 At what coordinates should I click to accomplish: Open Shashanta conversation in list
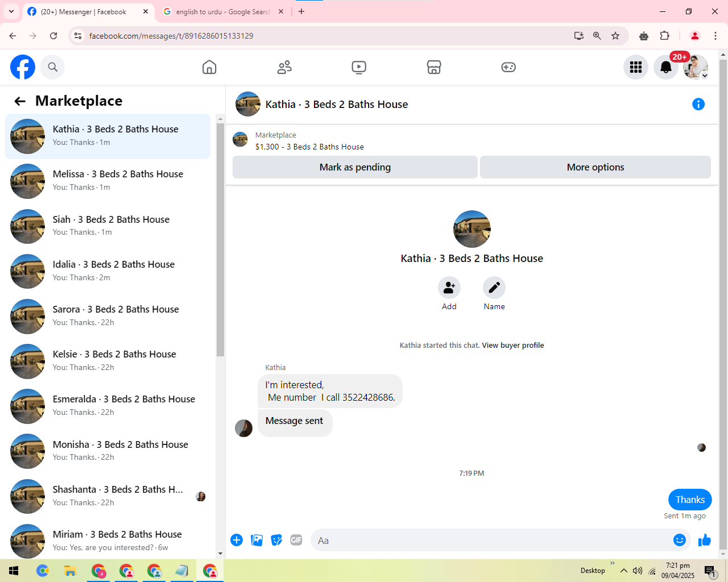point(107,496)
